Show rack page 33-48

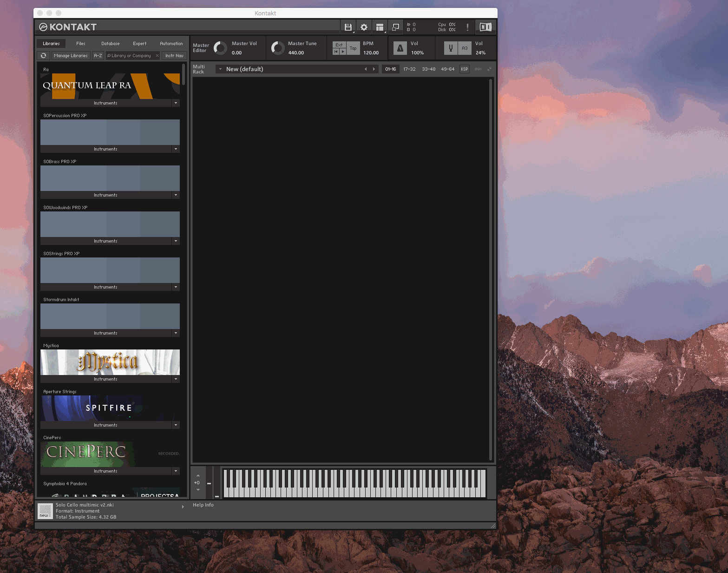[x=429, y=69]
